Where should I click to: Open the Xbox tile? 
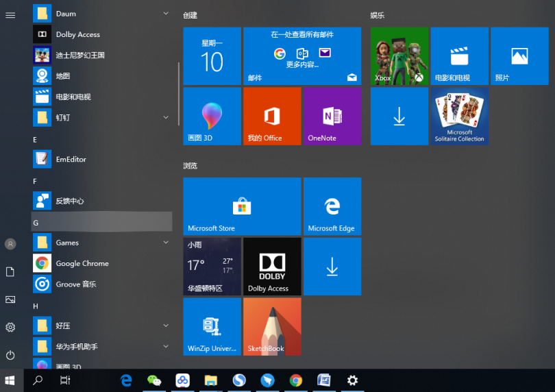tap(399, 56)
